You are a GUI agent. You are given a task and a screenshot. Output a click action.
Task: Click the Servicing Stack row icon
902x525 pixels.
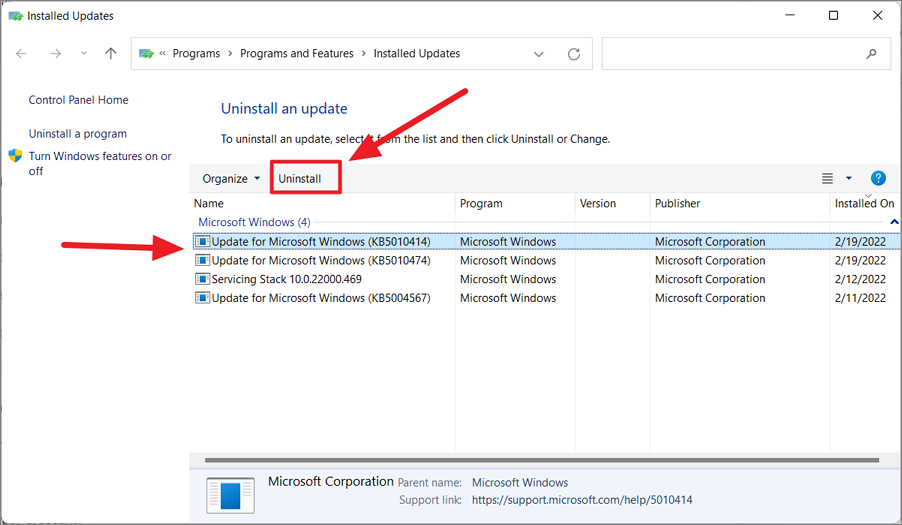click(x=202, y=279)
